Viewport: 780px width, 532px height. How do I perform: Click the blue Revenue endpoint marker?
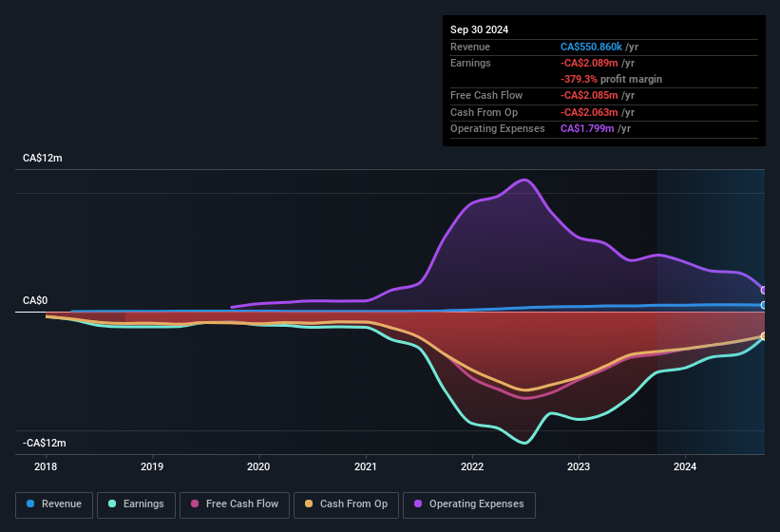[x=764, y=305]
